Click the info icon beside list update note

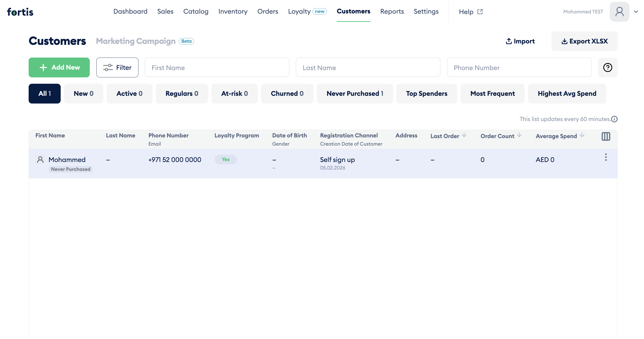(614, 119)
